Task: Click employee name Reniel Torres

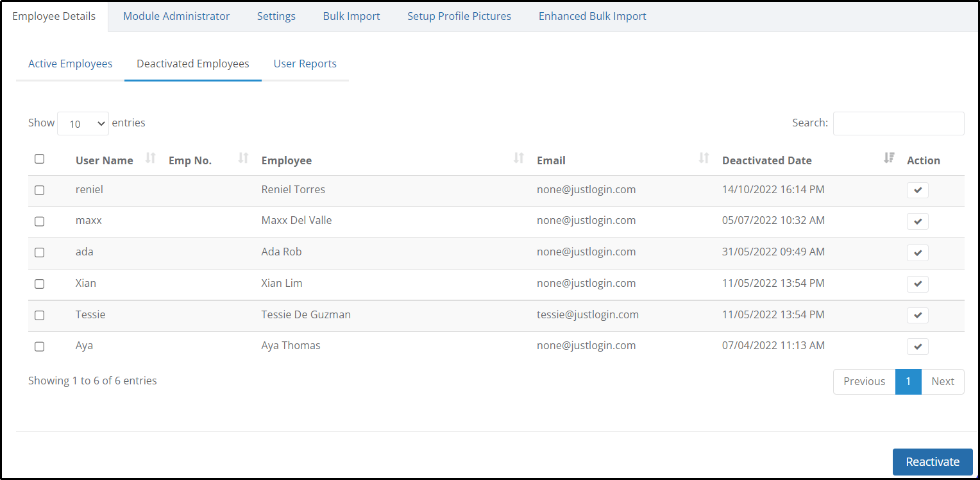Action: click(293, 189)
